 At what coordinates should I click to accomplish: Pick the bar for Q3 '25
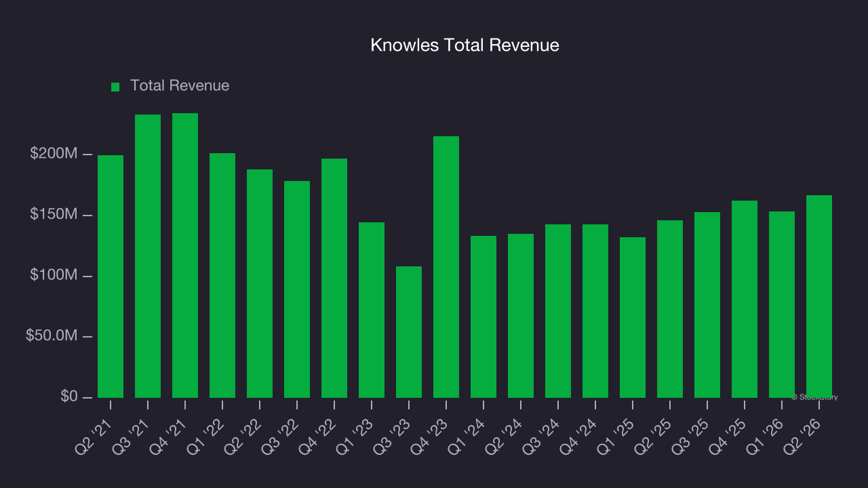[x=707, y=305]
